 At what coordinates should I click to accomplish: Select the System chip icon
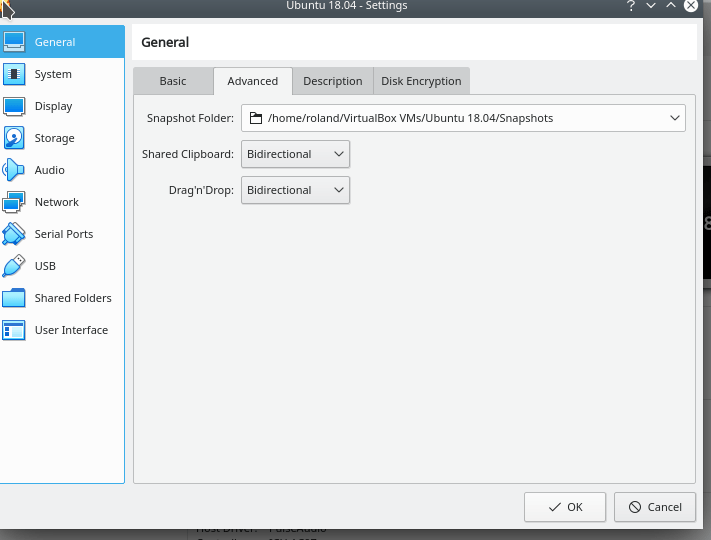(x=14, y=74)
